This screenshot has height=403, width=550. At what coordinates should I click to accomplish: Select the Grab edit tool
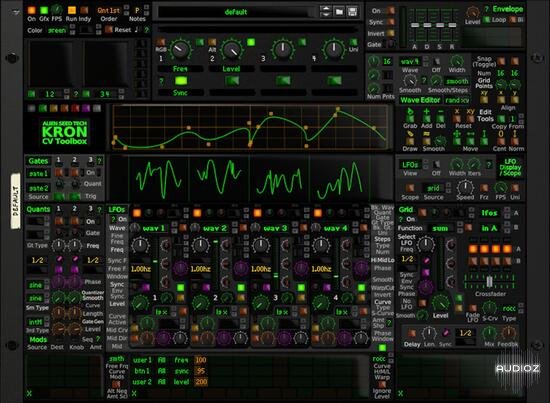click(x=410, y=118)
